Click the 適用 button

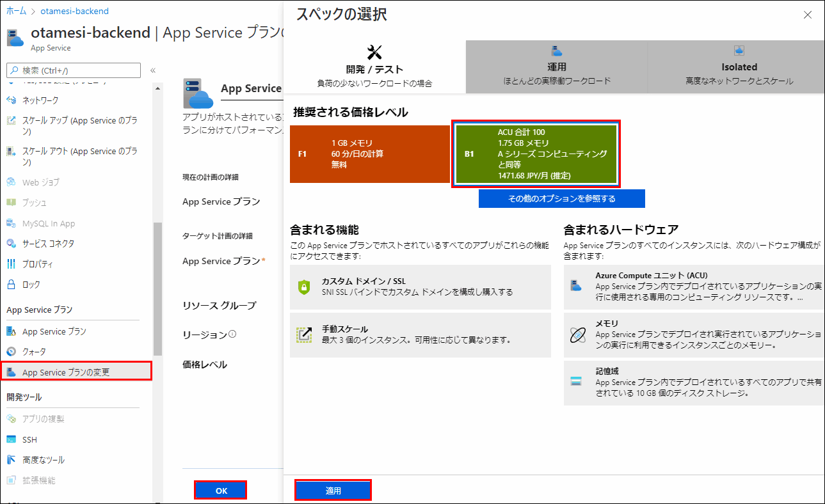[333, 491]
